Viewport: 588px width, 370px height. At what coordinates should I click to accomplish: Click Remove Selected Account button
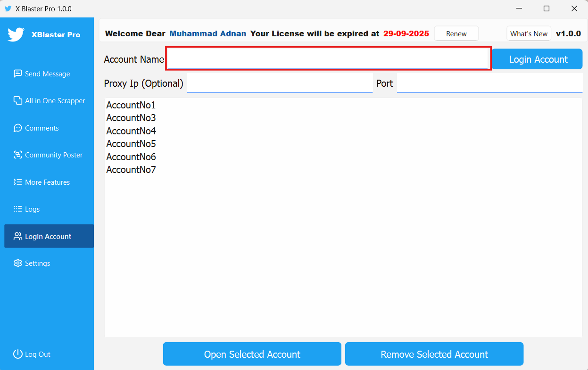(x=434, y=354)
